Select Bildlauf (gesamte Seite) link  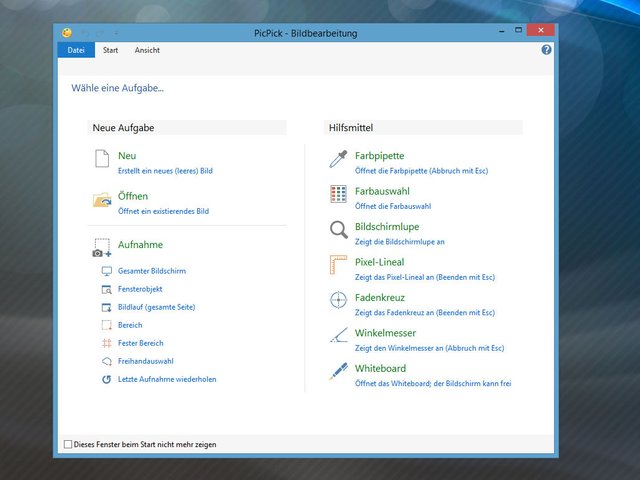(x=156, y=307)
